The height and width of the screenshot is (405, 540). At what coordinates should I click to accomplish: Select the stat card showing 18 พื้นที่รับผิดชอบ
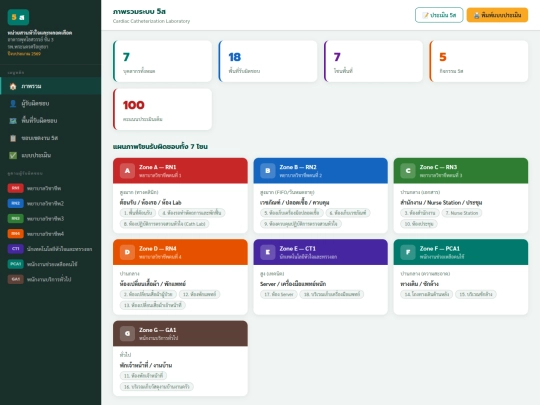click(x=268, y=61)
